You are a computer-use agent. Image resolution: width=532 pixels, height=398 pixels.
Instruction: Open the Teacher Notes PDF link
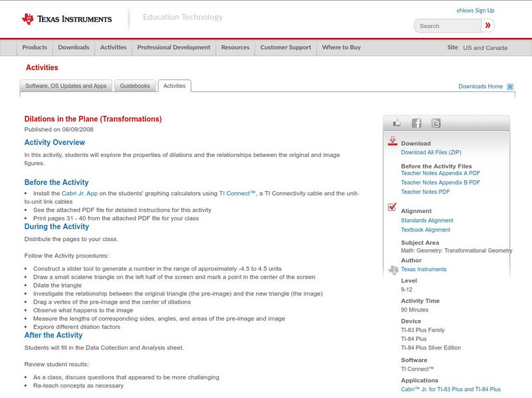coord(425,192)
